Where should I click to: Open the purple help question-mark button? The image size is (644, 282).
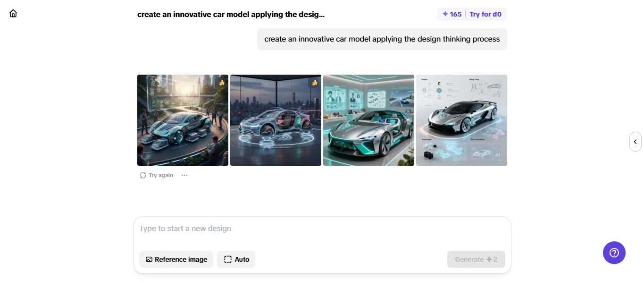coord(614,253)
